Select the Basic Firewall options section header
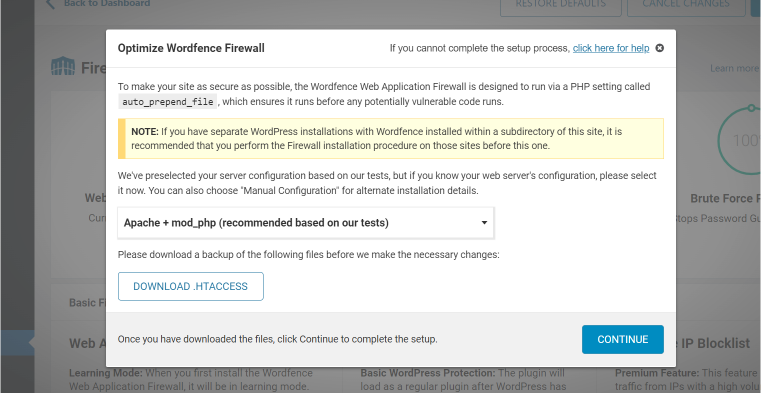Screen dimensions: 761x393 (88, 303)
